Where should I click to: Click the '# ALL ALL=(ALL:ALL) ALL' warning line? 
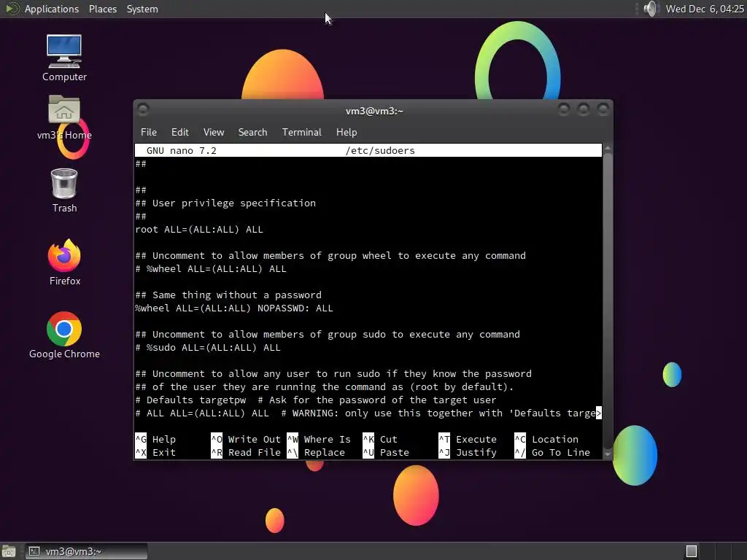coord(368,413)
